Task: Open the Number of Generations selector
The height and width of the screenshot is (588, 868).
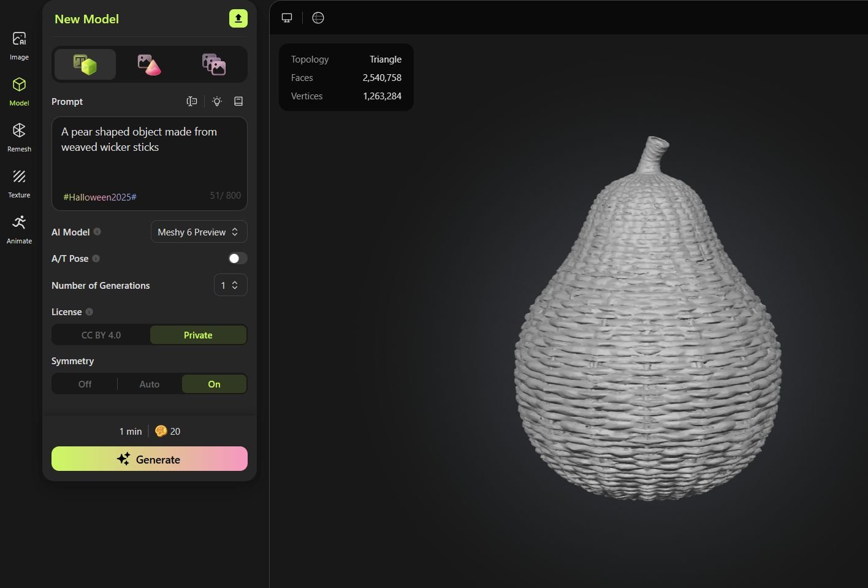Action: [x=230, y=285]
